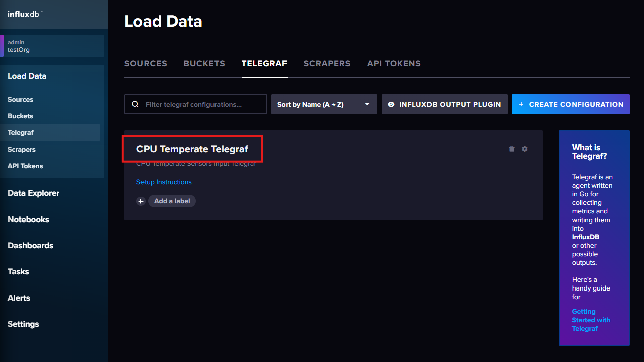This screenshot has height=362, width=644.
Task: Click the plus icon on Create Configuration
Action: [521, 104]
